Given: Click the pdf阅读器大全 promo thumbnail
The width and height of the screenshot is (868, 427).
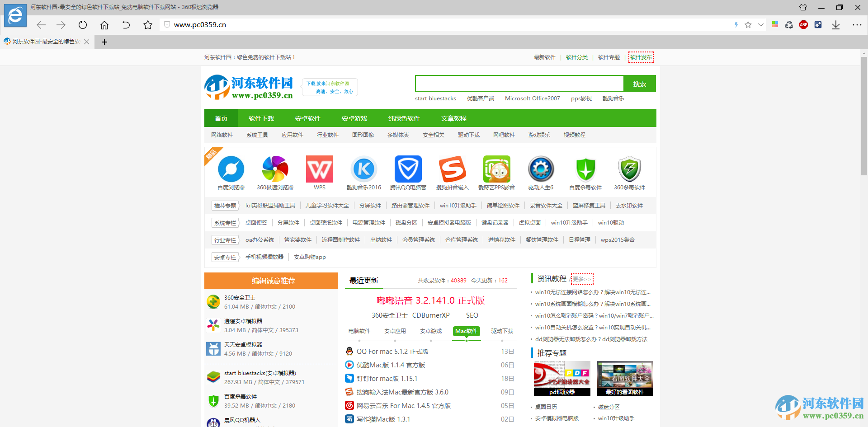Looking at the screenshot, I should [x=561, y=379].
